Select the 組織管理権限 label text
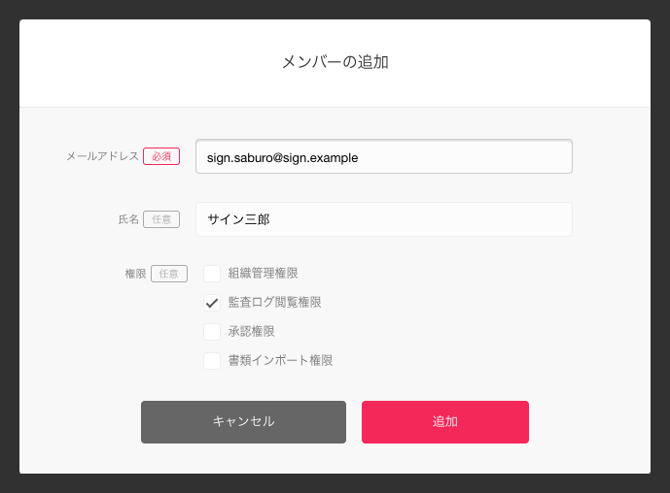Viewport: 670px width, 493px height. click(x=263, y=273)
